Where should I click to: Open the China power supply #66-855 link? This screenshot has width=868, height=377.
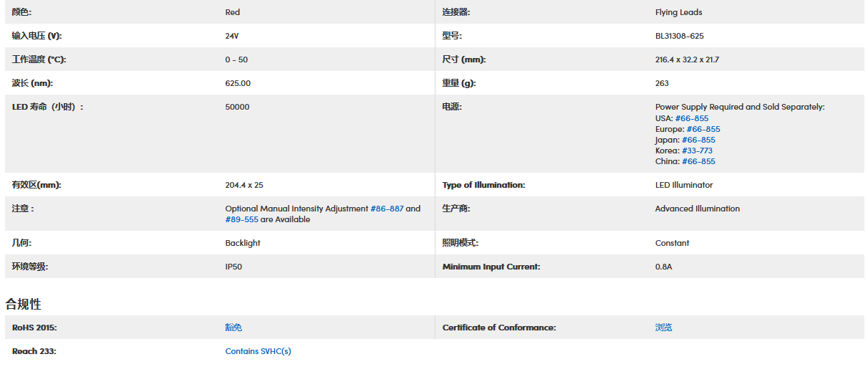pyautogui.click(x=698, y=161)
